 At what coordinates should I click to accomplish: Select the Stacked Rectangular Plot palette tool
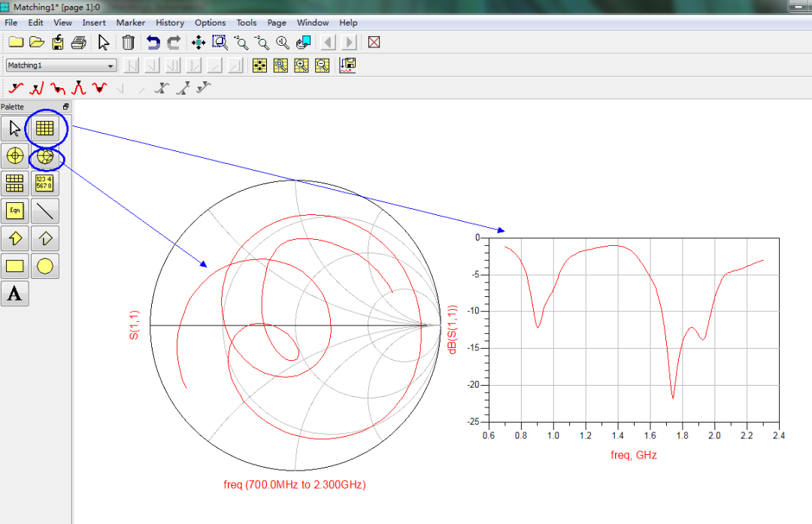point(14,183)
